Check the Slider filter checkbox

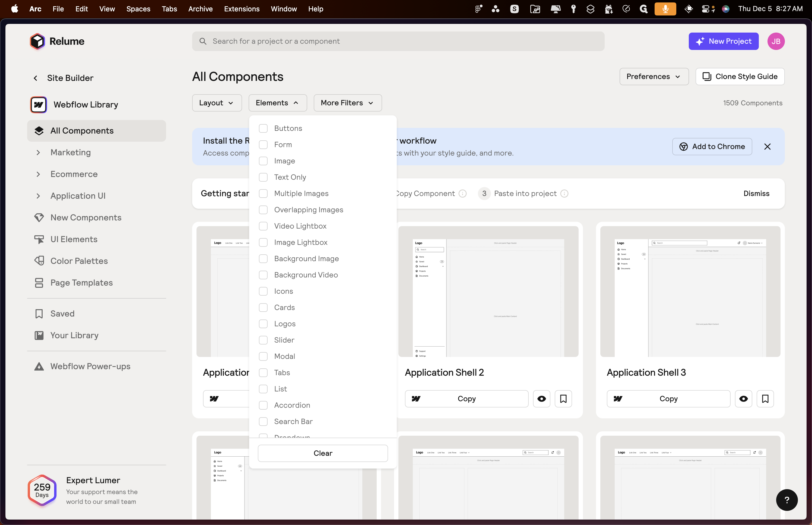(263, 340)
